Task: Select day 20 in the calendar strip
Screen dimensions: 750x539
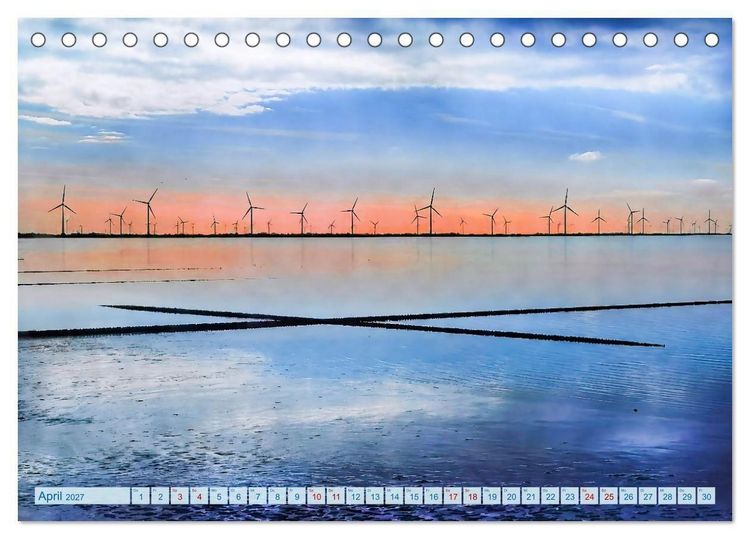Action: pyautogui.click(x=511, y=496)
